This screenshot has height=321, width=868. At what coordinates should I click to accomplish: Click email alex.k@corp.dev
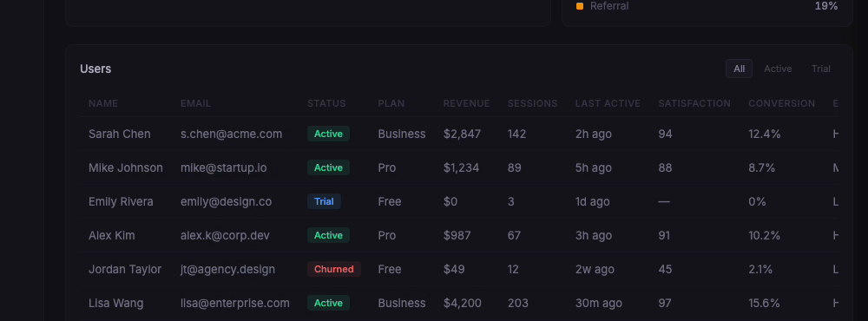pyautogui.click(x=226, y=235)
